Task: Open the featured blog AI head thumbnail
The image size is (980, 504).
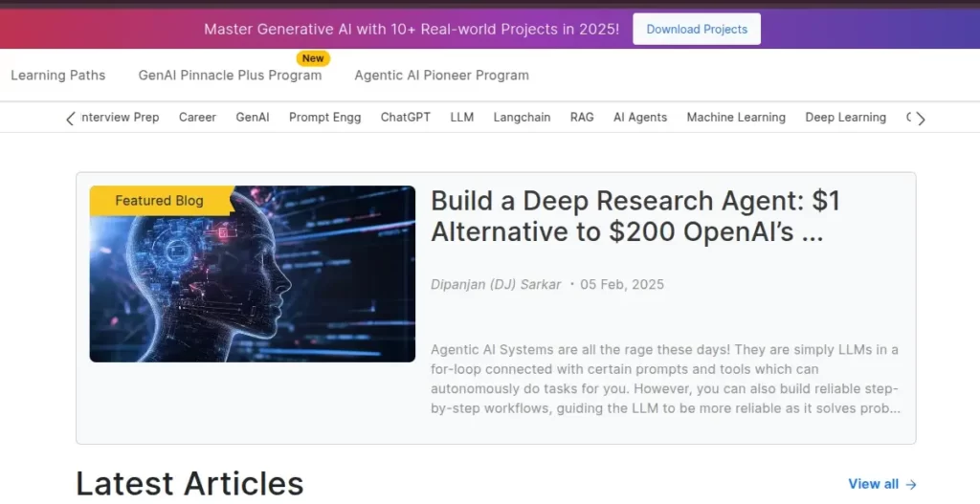Action: click(253, 274)
